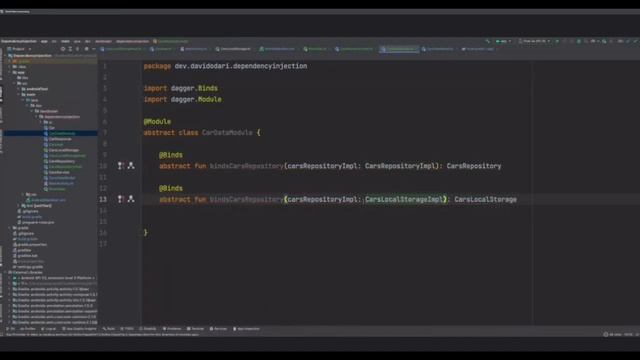Viewport: 640px width, 360px height.
Task: Select CarsLocalStorage file in project tree
Action: point(61,150)
